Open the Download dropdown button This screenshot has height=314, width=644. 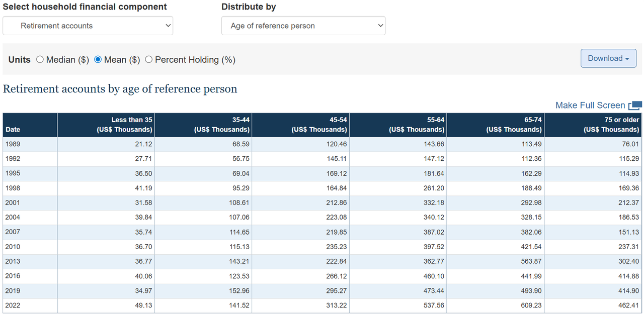(x=608, y=58)
